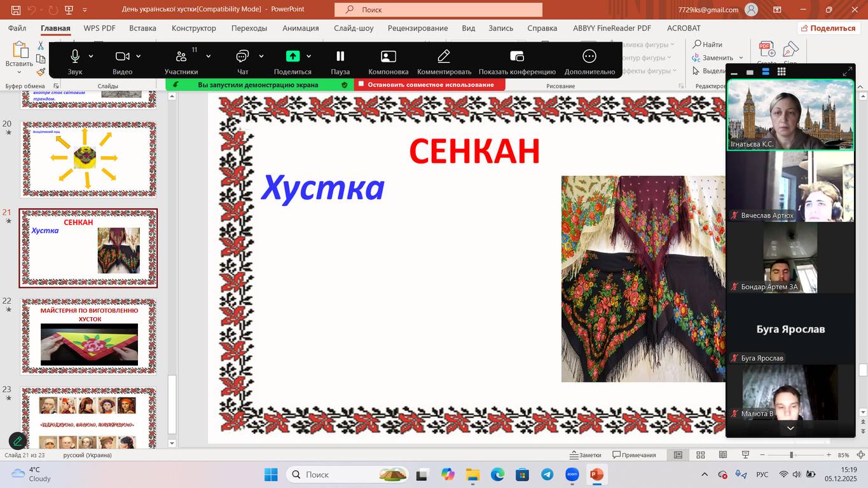Screen dimensions: 868x488
Task: Click Остановить совместное использование button
Action: click(430, 85)
